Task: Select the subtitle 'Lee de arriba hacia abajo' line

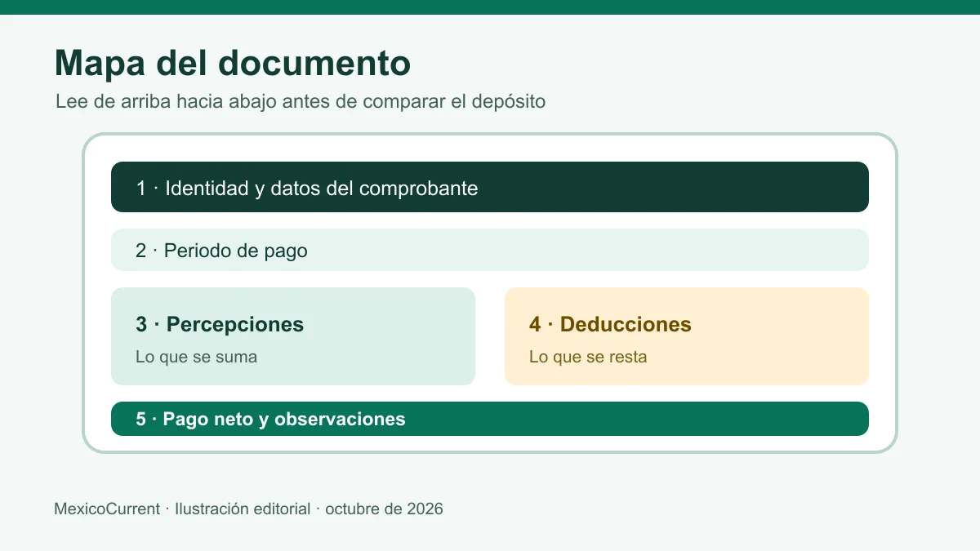Action: tap(301, 102)
